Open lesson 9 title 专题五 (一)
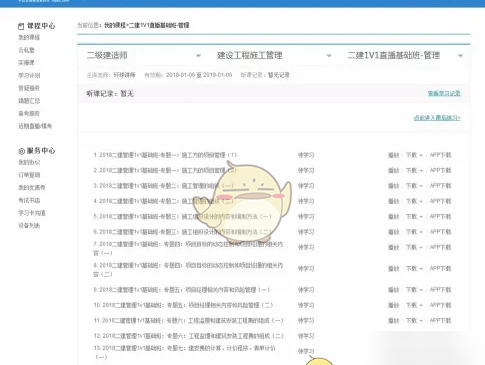Viewport: 485px width, 365px height. 182,290
